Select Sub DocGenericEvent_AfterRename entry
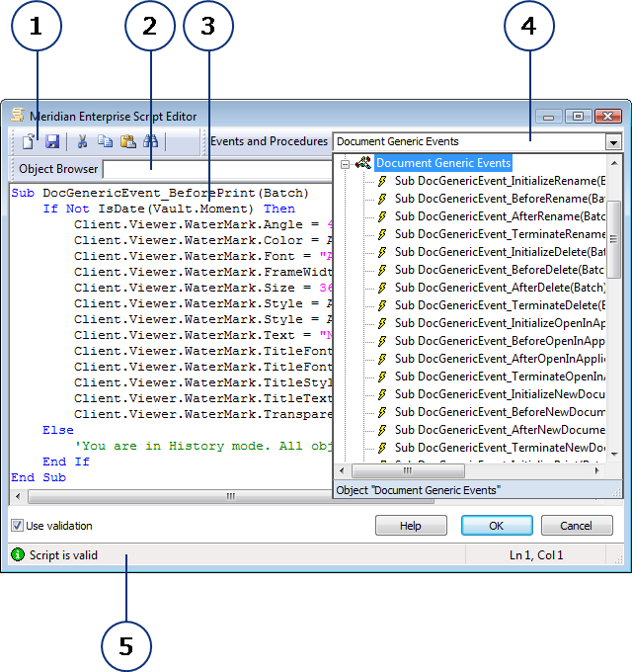This screenshot has width=632, height=672. point(500,216)
